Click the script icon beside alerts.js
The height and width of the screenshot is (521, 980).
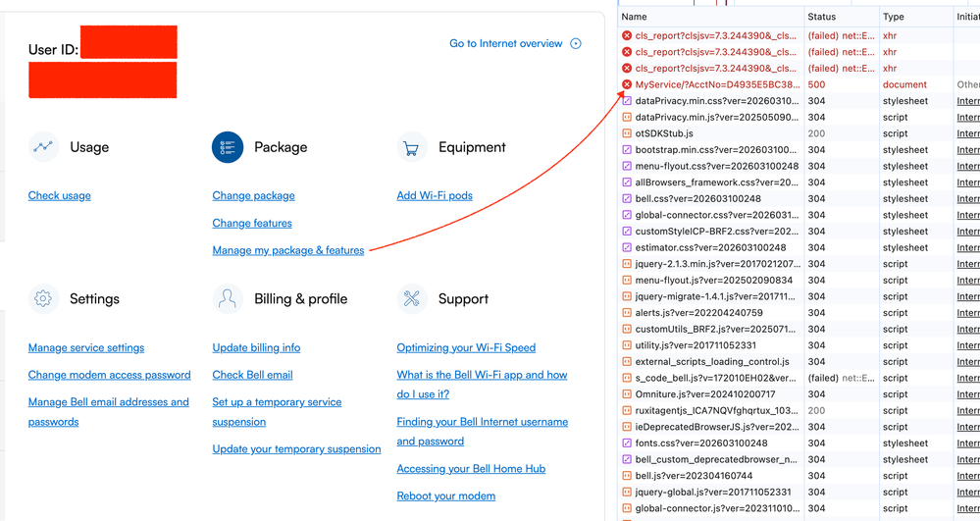626,313
